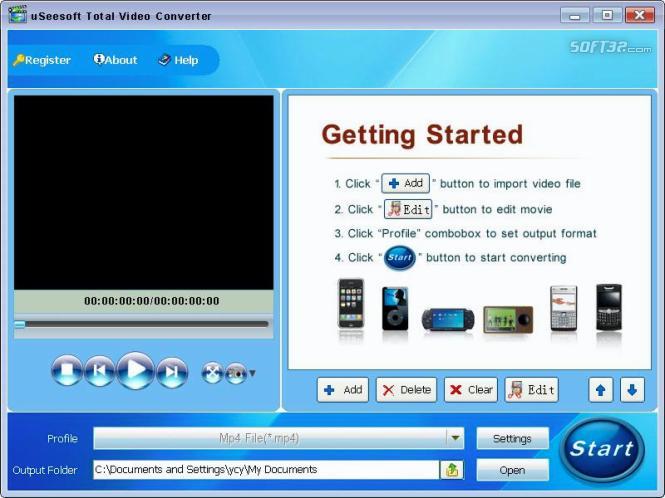Open the Edit movie button
665x498 pixels.
[x=531, y=390]
